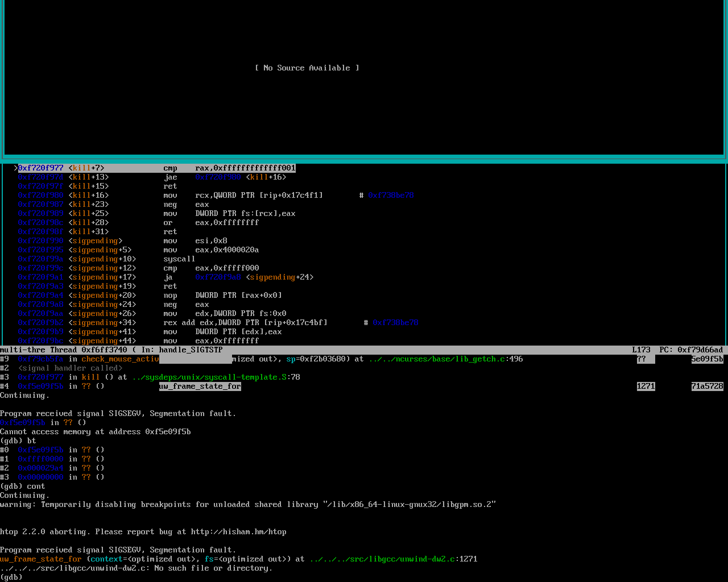Viewport: 728px width, 582px height.
Task: Select the ret instruction at kill+15
Action: pyautogui.click(x=170, y=186)
